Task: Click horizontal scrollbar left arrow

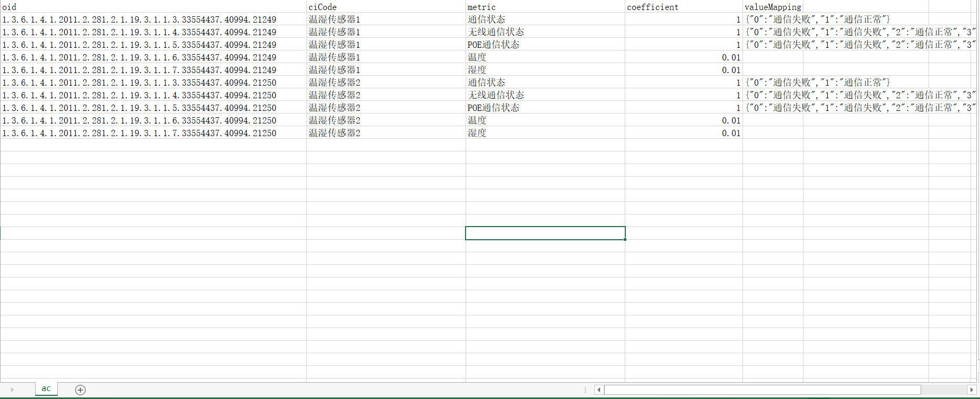Action: coord(599,390)
